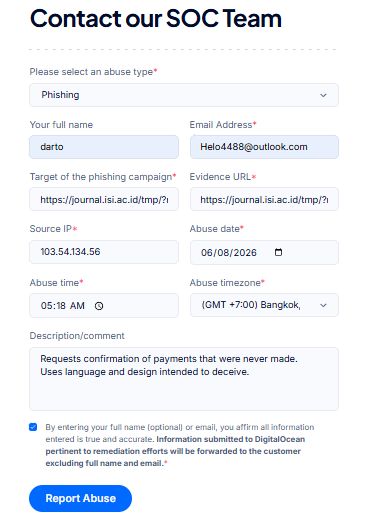The width and height of the screenshot is (370, 529).
Task: Edit the Description/comment text area
Action: (184, 379)
